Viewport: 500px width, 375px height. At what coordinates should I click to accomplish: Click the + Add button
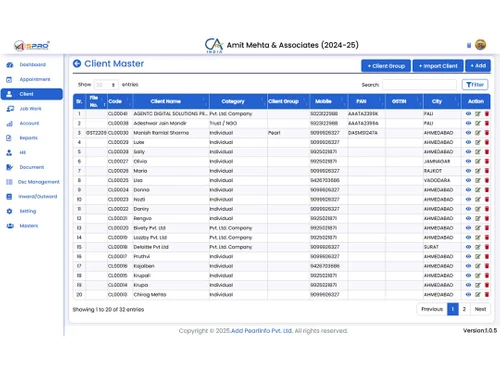pos(478,66)
